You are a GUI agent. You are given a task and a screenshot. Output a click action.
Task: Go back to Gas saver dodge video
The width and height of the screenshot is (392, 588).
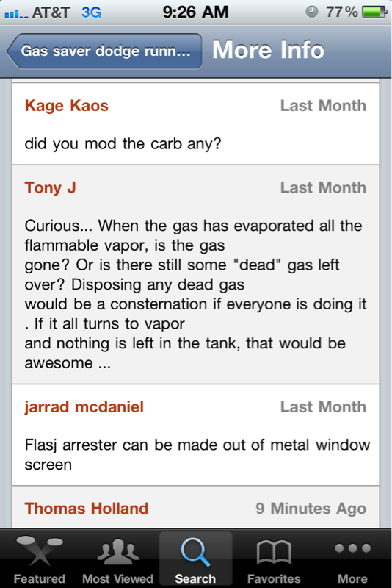tap(104, 51)
